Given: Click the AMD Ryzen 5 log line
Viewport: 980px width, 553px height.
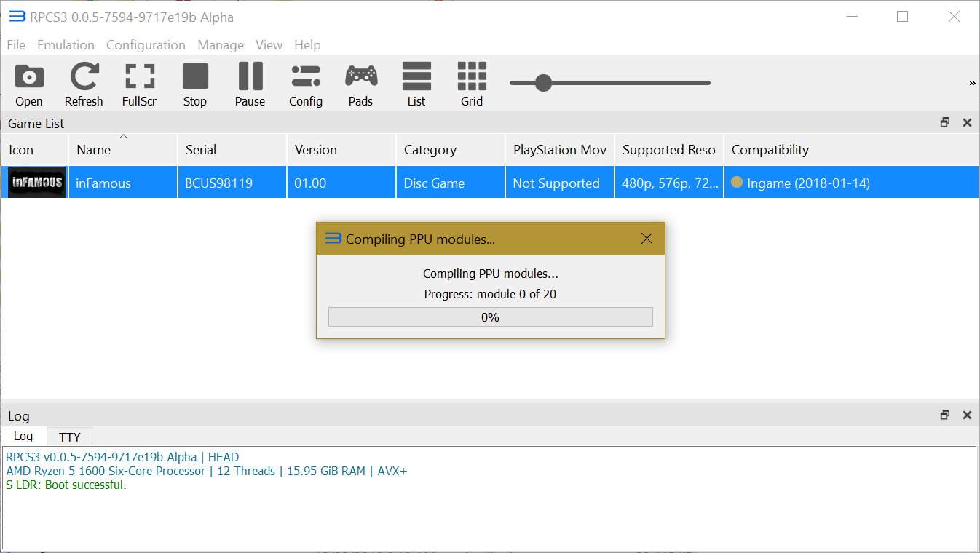Looking at the screenshot, I should [207, 471].
